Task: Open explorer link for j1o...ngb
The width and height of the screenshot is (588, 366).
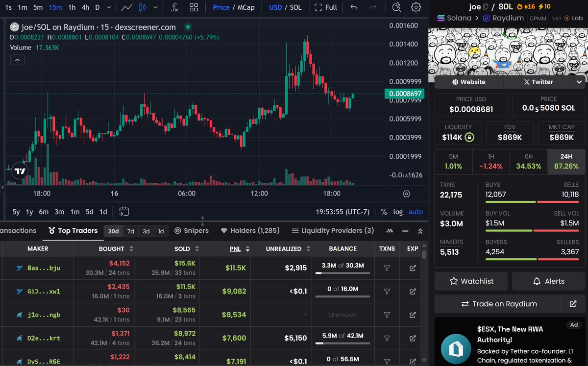Action: [413, 315]
